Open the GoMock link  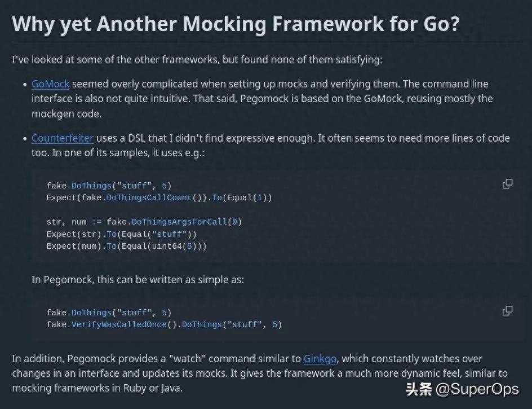[50, 84]
